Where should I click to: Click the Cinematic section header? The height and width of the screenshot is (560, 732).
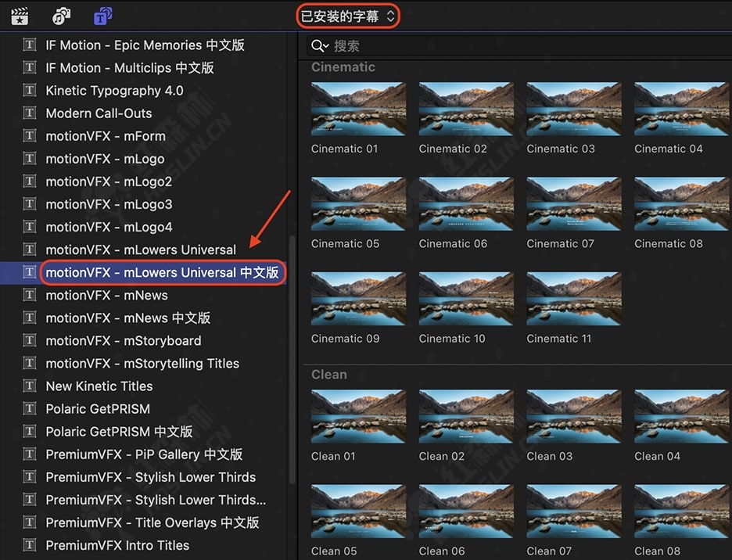coord(343,66)
